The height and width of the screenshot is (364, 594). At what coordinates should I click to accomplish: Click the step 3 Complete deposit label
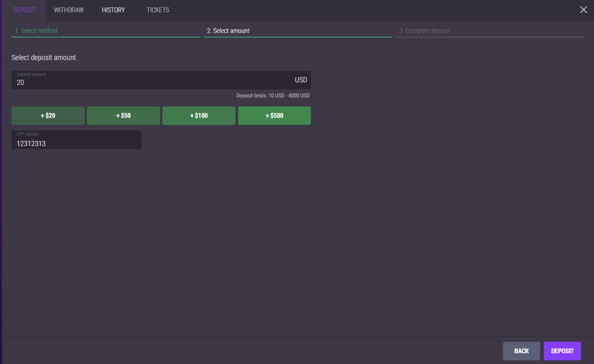click(x=424, y=31)
